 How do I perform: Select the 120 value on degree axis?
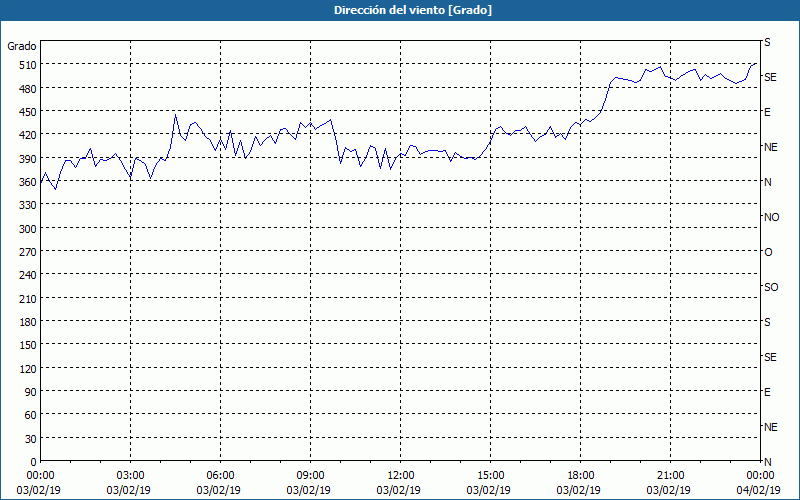coord(29,369)
